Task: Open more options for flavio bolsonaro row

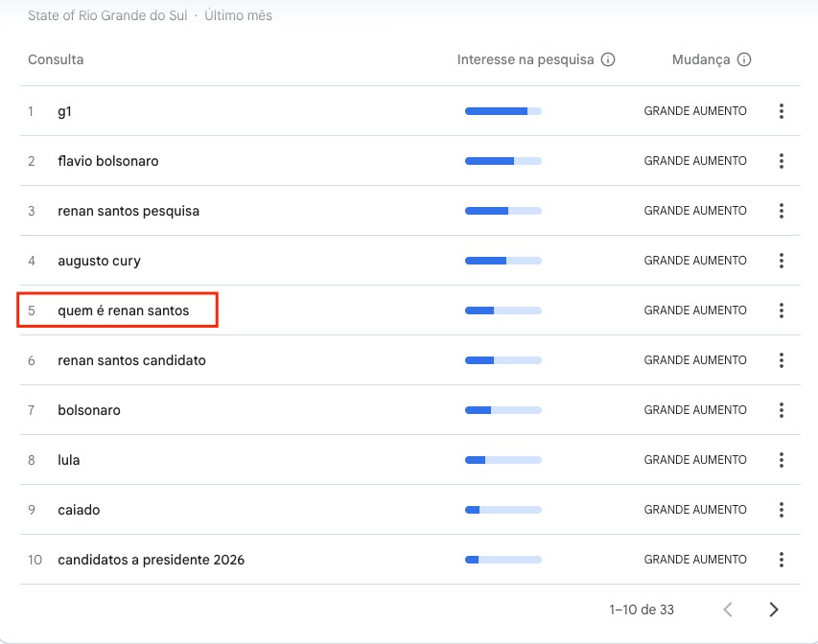Action: click(x=781, y=161)
